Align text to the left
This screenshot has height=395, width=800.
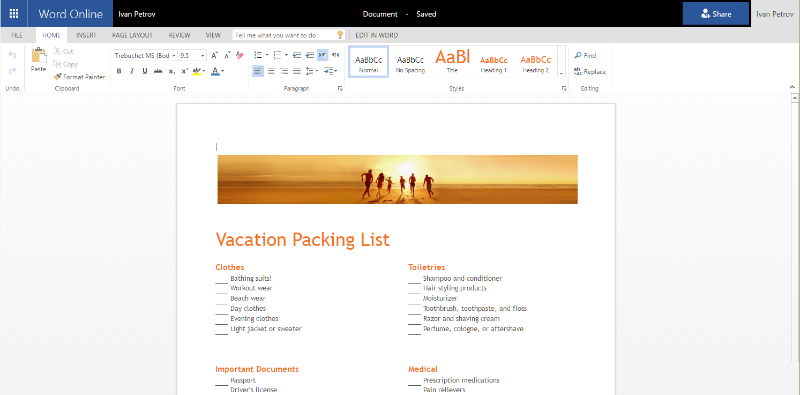click(x=258, y=71)
